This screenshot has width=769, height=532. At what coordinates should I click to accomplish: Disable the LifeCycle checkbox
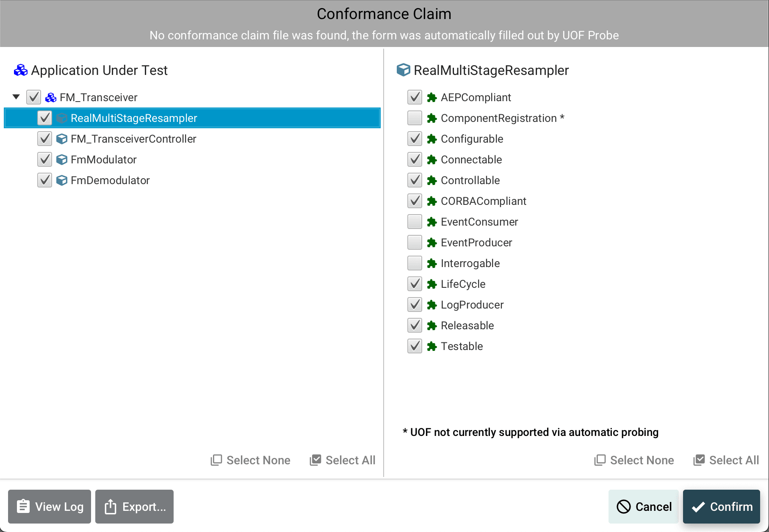pyautogui.click(x=415, y=284)
